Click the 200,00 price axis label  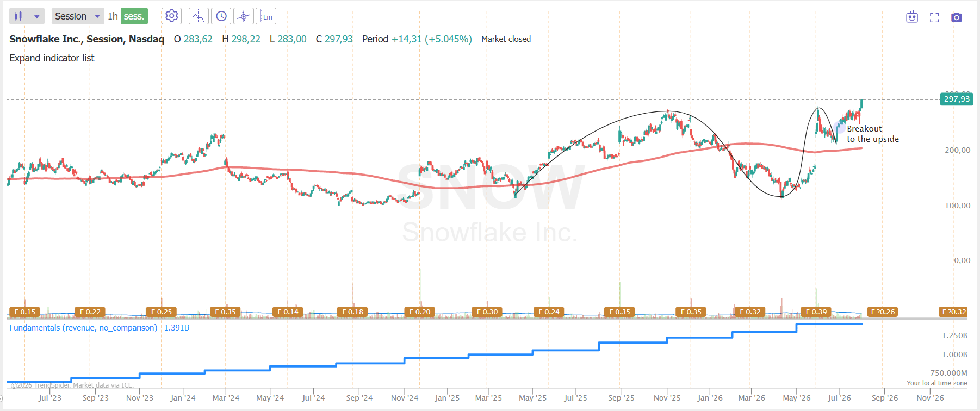(957, 150)
